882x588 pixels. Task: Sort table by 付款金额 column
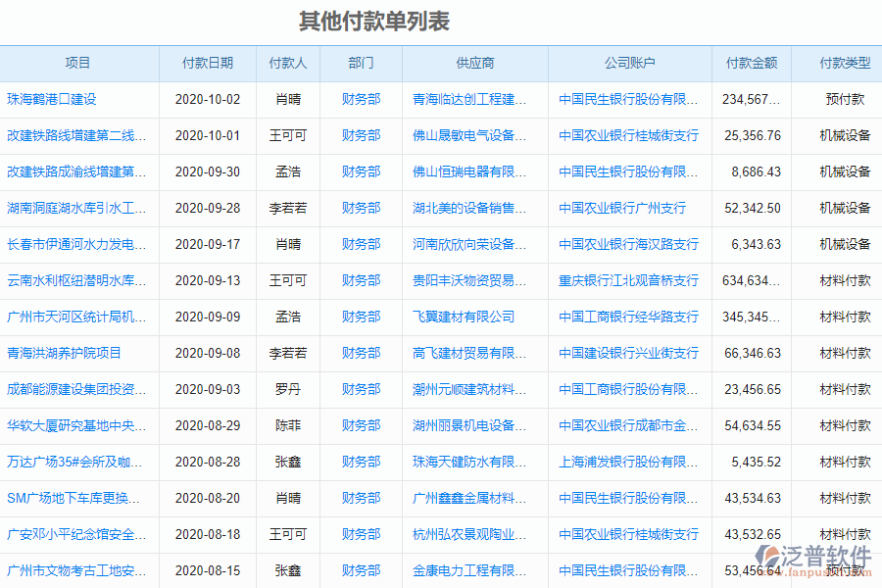click(x=751, y=62)
